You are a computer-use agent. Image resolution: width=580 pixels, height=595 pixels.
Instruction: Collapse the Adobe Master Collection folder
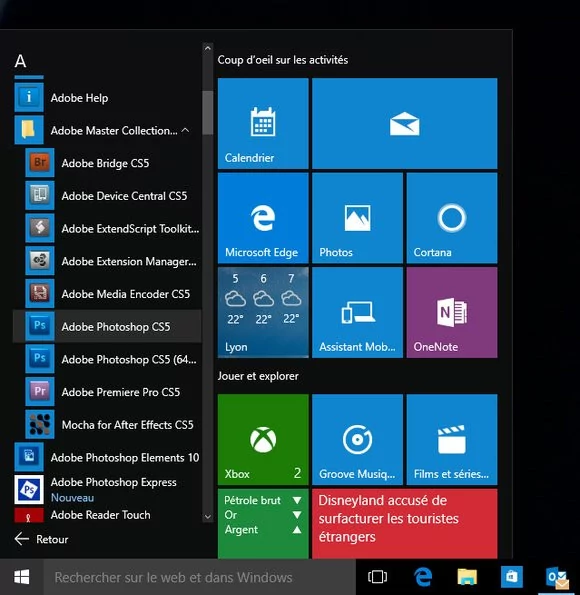(107, 131)
